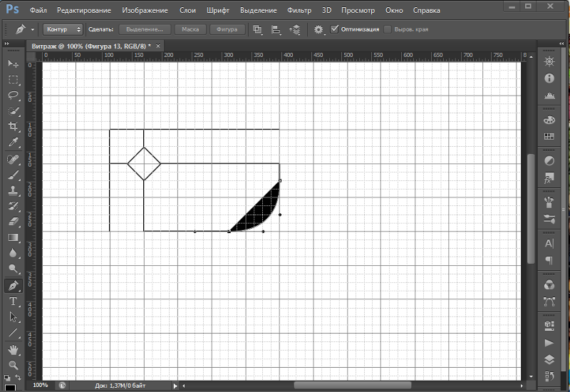
Task: Open the Info panel icon
Action: click(x=549, y=79)
